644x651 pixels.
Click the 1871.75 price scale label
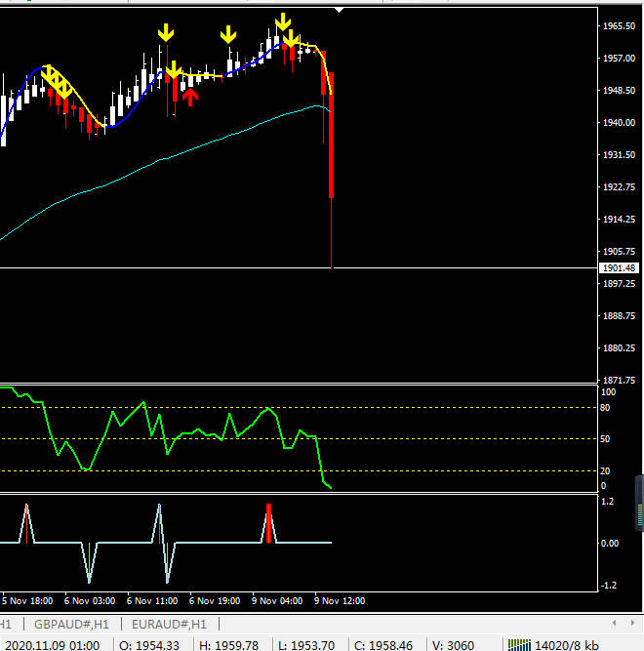(619, 381)
